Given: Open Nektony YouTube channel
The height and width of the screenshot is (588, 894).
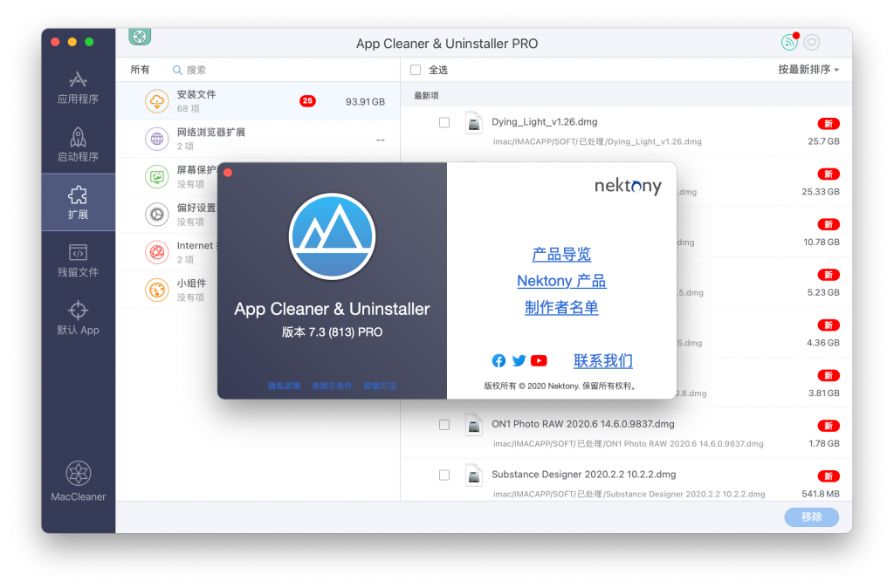Looking at the screenshot, I should click(539, 360).
